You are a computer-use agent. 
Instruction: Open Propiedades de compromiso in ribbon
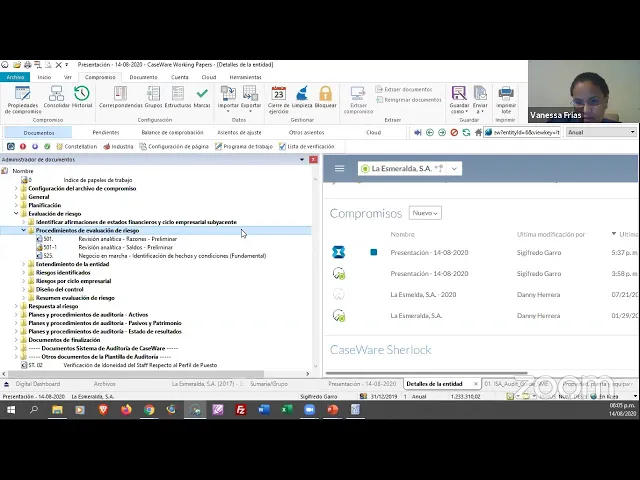click(x=23, y=100)
